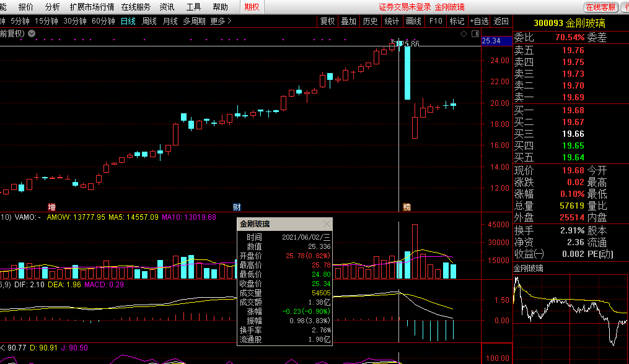Viewport: 629px width, 364px height.
Task: Open the 帮助 menu
Action: (220, 7)
